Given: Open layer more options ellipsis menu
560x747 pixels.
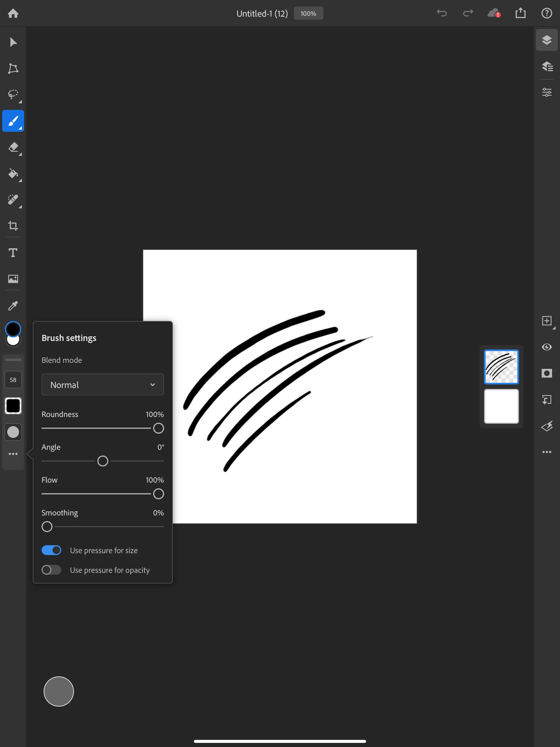Looking at the screenshot, I should pyautogui.click(x=547, y=452).
